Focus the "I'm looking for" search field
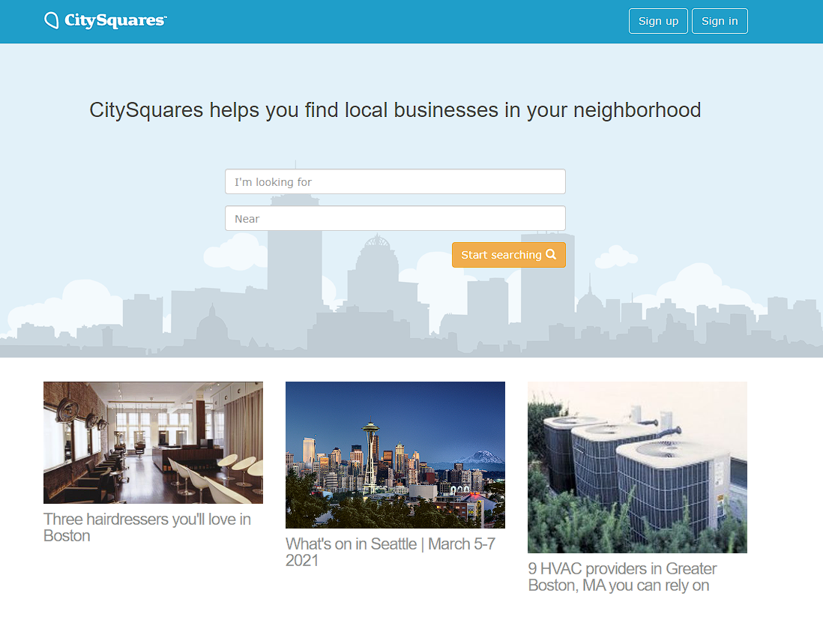This screenshot has height=644, width=823. coord(395,181)
